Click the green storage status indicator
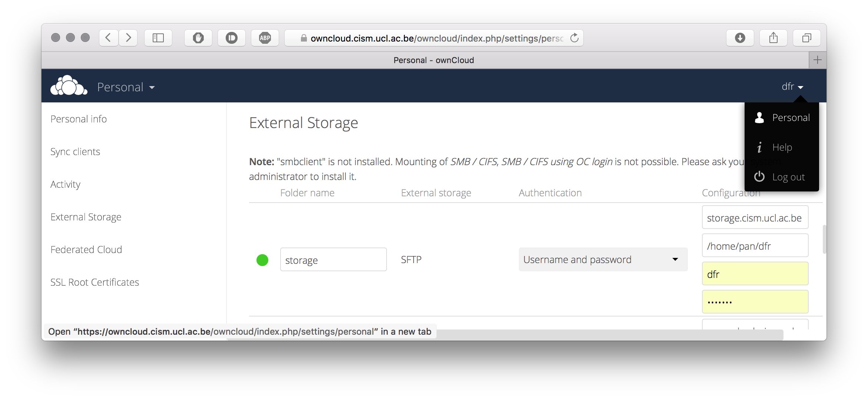This screenshot has height=400, width=868. click(x=262, y=260)
